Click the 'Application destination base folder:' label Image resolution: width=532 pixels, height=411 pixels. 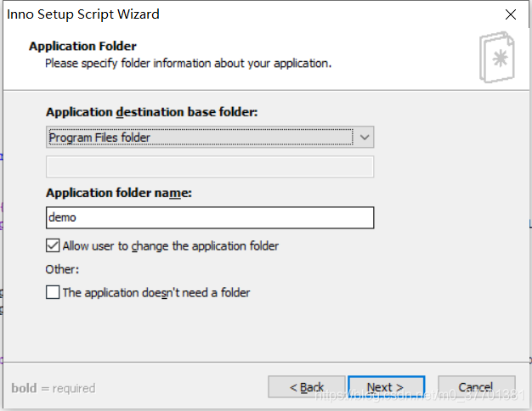pyautogui.click(x=151, y=112)
